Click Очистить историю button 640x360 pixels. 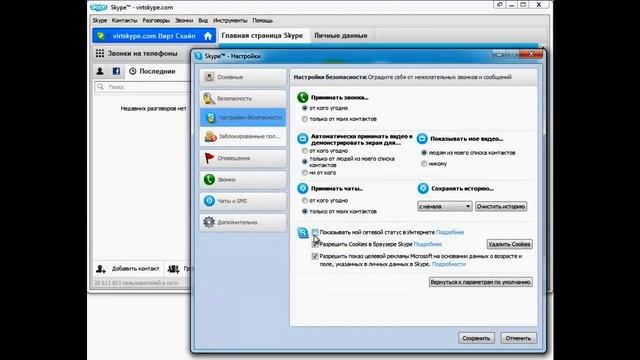(501, 207)
